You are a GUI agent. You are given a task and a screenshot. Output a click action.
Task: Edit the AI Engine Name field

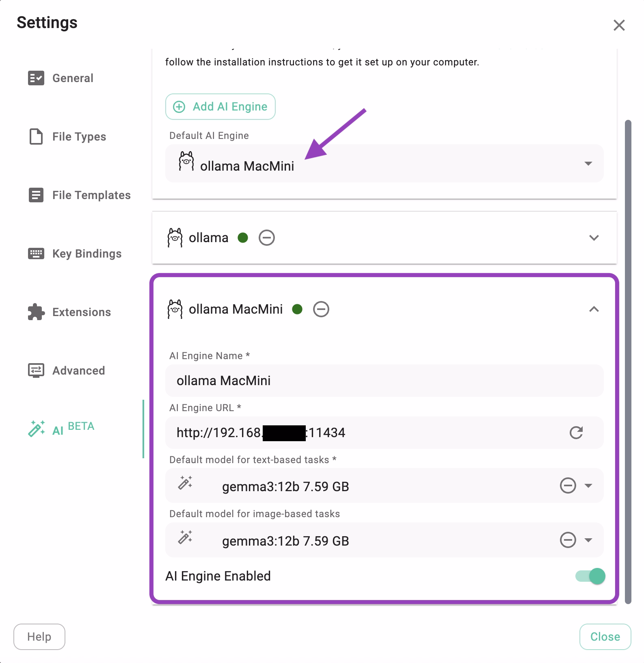tap(384, 381)
